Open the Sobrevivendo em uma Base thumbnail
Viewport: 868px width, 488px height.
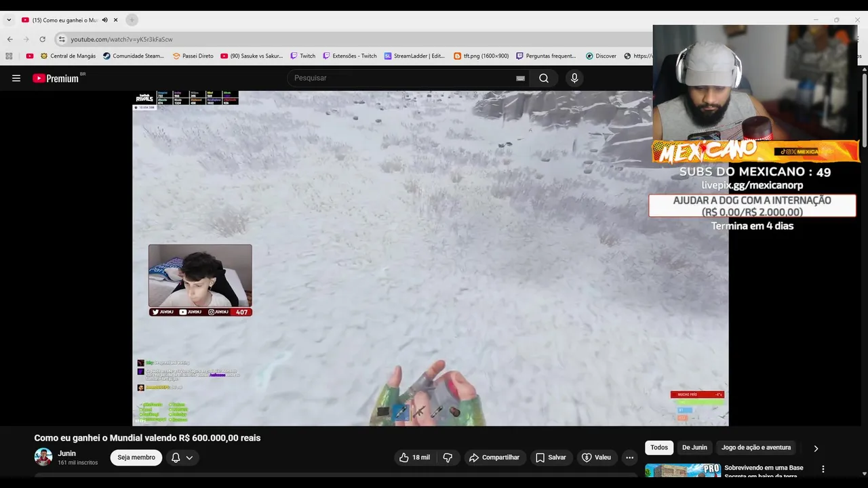tap(683, 470)
